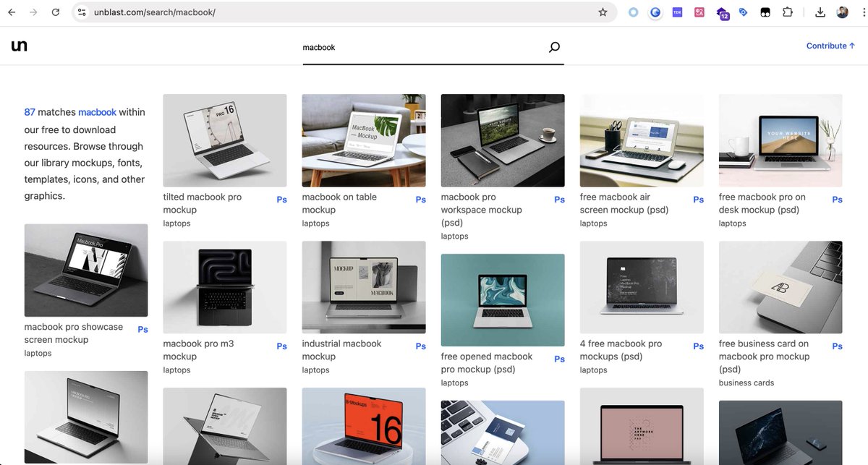Viewport: 868px width, 465px height.
Task: Show browser downloads
Action: [820, 12]
